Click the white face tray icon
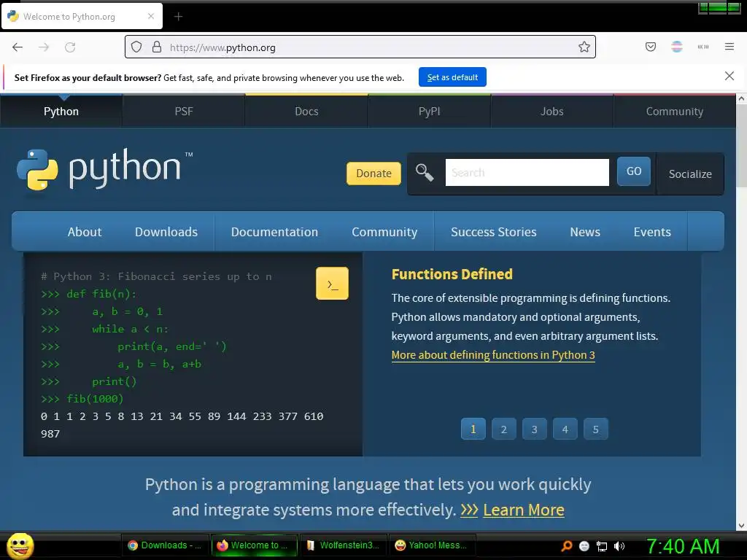This screenshot has height=560, width=747. tap(584, 546)
